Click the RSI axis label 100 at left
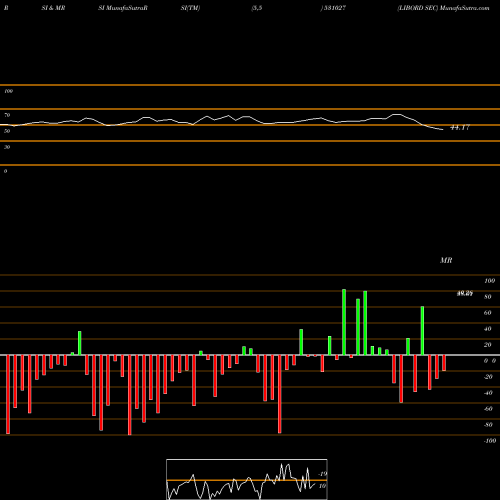500x500 pixels. [x=8, y=91]
